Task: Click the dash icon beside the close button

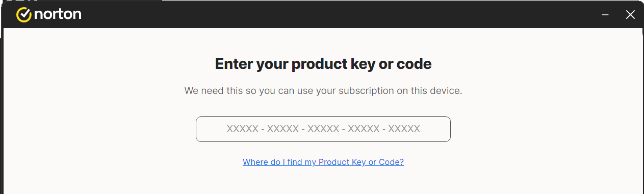Action: pos(605,15)
